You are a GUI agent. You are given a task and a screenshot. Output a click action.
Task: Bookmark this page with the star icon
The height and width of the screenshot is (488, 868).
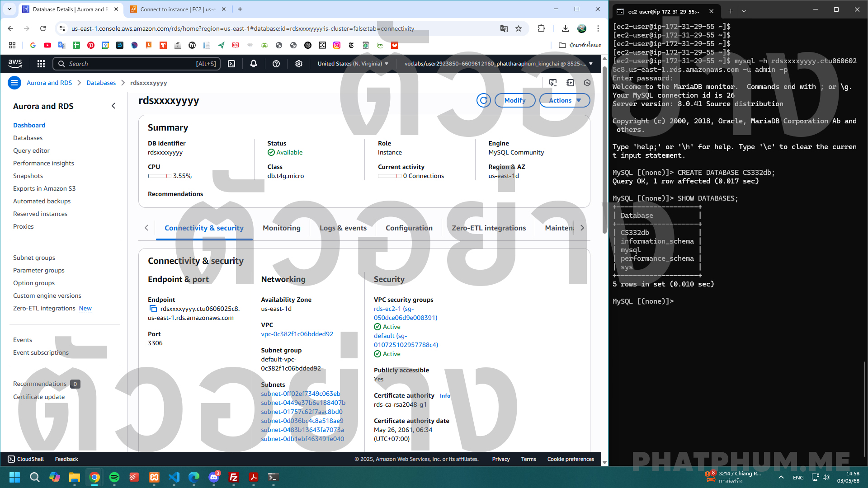519,28
